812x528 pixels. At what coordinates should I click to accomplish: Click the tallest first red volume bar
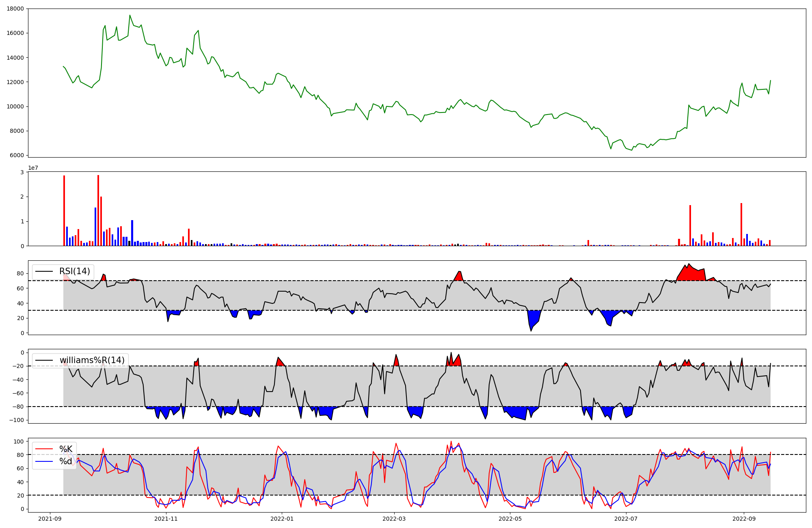point(64,210)
